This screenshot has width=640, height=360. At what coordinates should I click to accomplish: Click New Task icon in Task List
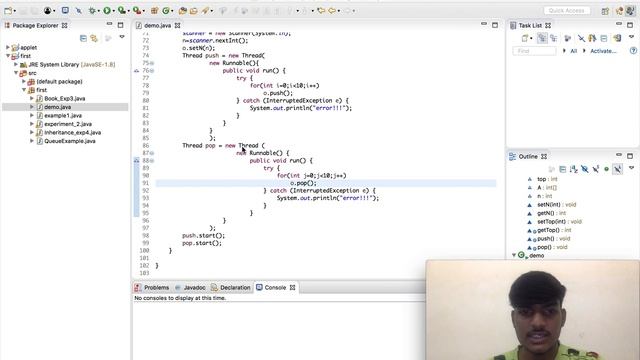525,38
